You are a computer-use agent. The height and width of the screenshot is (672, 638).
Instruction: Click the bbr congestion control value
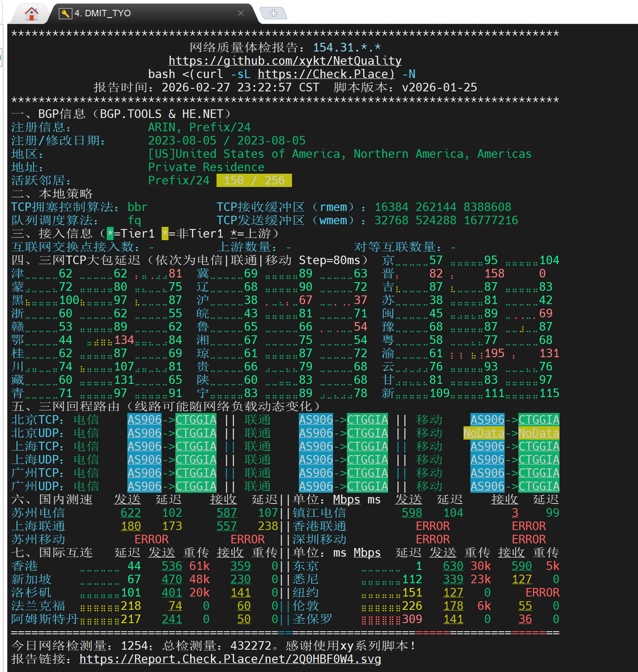point(138,207)
